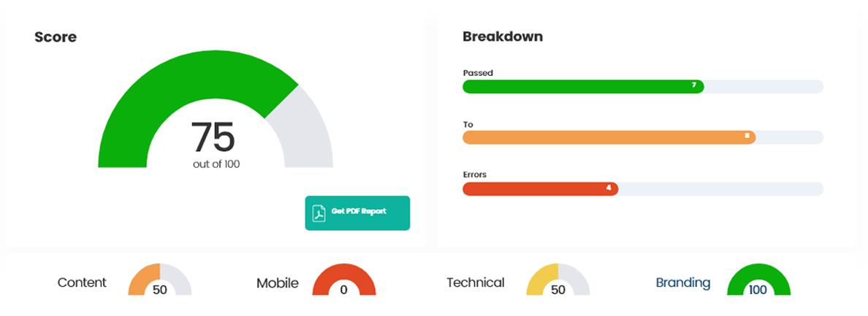Viewport: 868px width, 316px height.
Task: Click the Score heading
Action: 56,36
